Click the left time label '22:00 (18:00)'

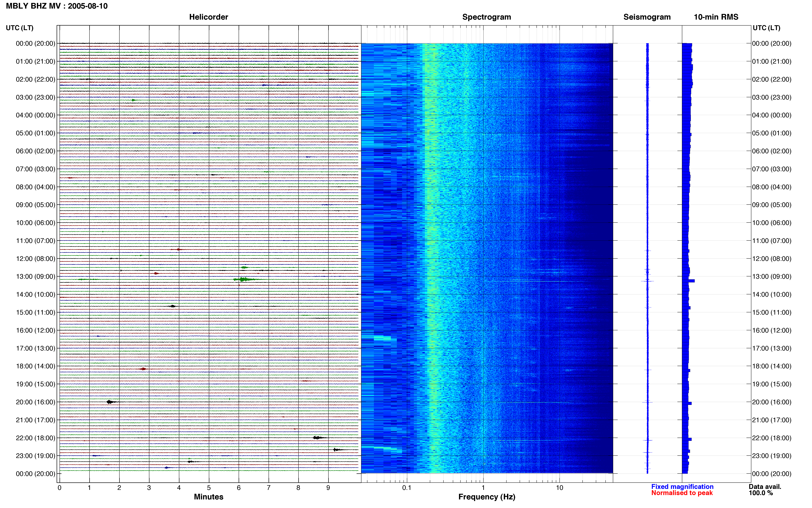tap(36, 438)
